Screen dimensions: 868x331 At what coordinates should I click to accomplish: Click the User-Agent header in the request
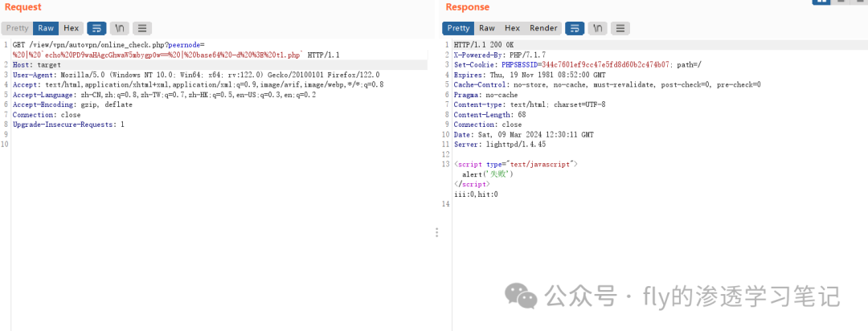[196, 75]
